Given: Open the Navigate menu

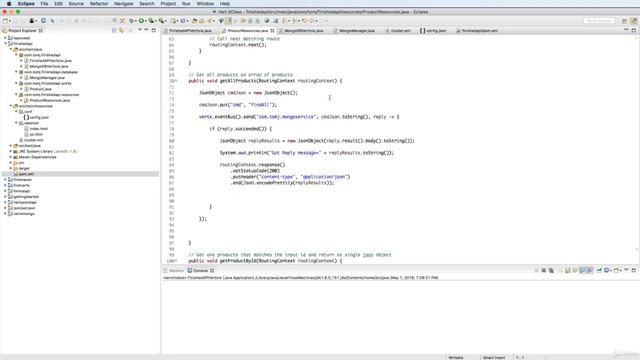Looking at the screenshot, I should [x=123, y=3].
